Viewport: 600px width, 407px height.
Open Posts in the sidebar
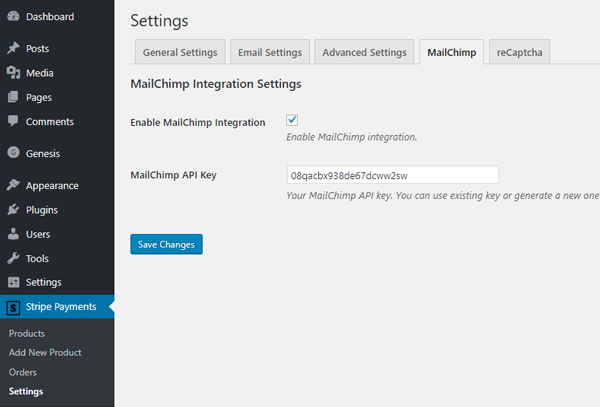pos(38,49)
